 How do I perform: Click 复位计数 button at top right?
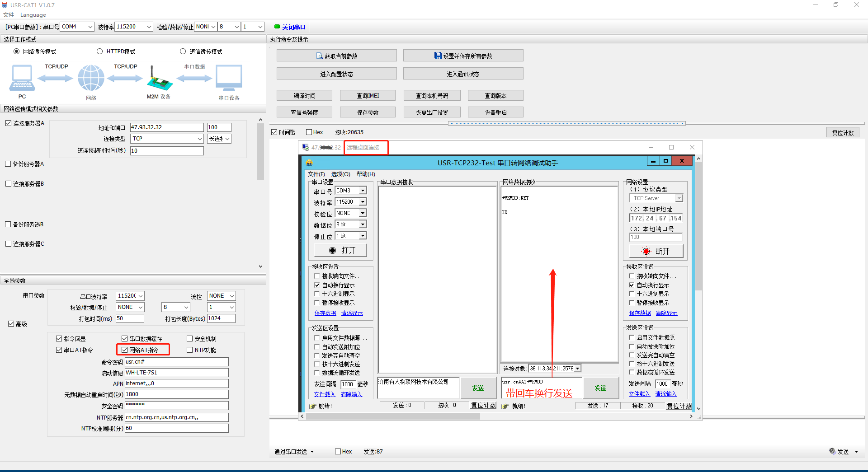click(x=843, y=132)
